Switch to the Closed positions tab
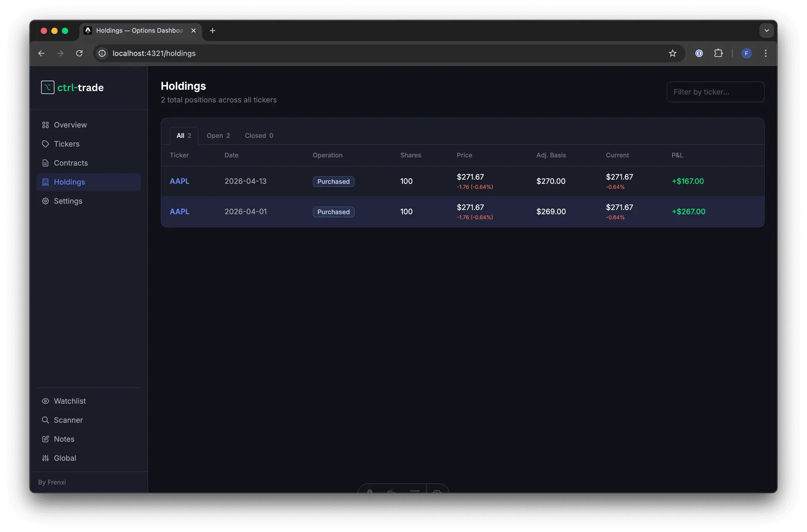The image size is (807, 532). click(x=259, y=135)
